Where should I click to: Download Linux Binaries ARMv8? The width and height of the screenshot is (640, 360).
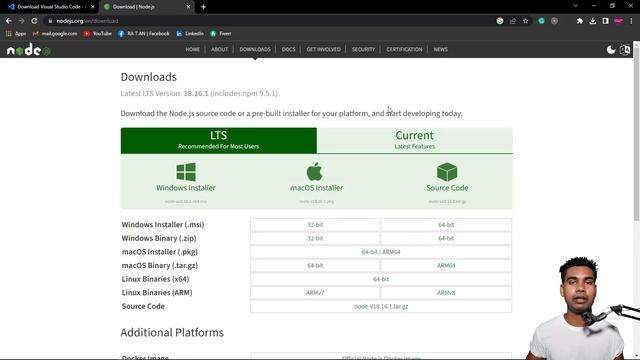click(x=446, y=293)
